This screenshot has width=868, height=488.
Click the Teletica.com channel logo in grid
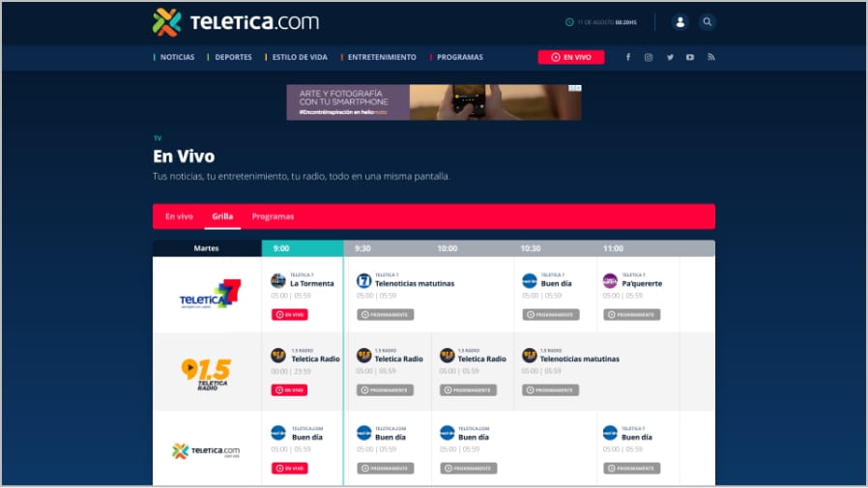[x=206, y=451]
